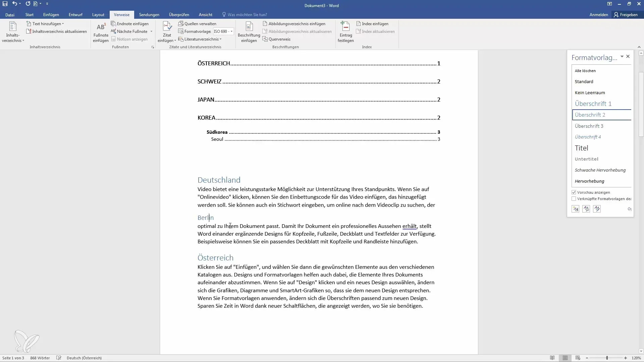This screenshot has width=644, height=362.
Task: Open the Inhaltsverzeichnis gallery button
Action: click(x=13, y=32)
